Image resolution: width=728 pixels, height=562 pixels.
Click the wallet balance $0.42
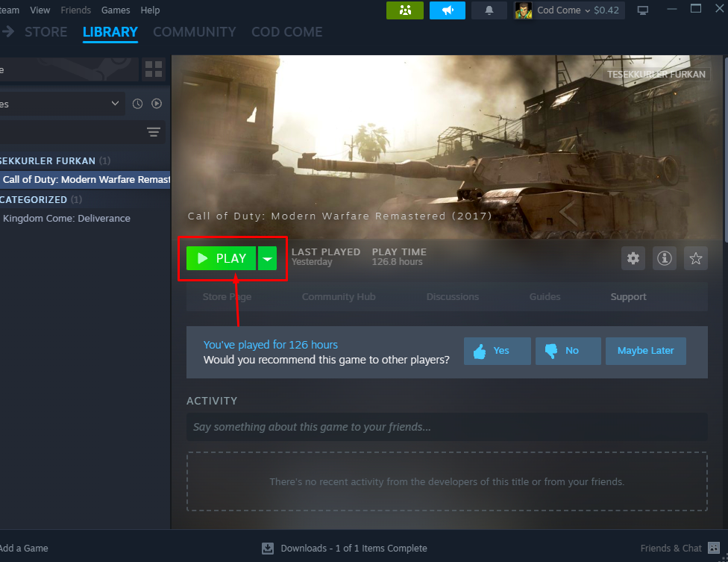pos(606,10)
